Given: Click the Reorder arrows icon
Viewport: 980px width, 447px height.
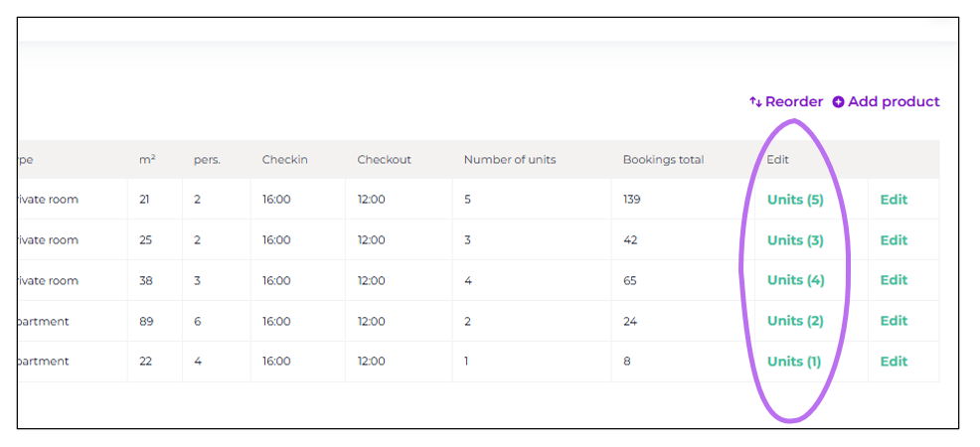Looking at the screenshot, I should point(755,102).
